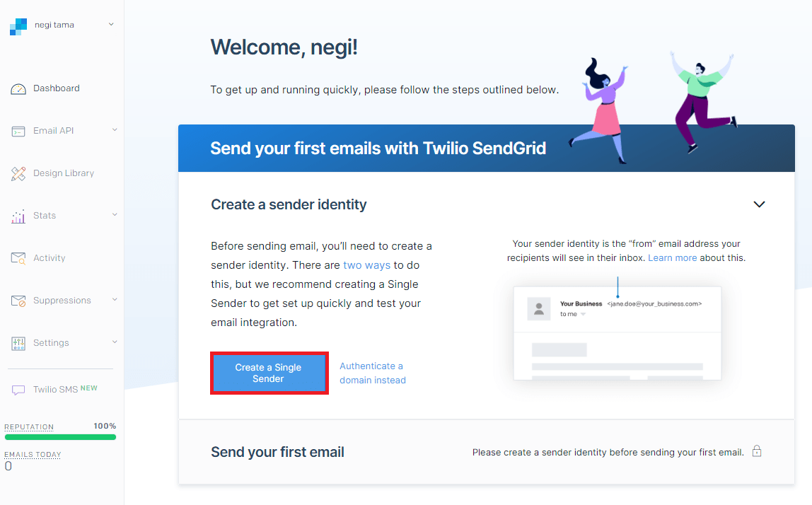This screenshot has width=812, height=505.
Task: Expand the Email API submenu chevron
Action: coord(115,129)
